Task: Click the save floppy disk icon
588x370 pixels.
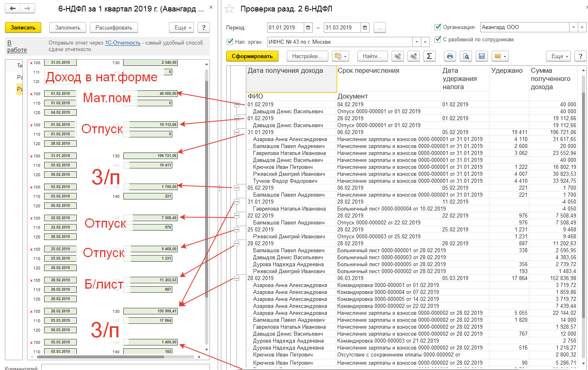Action: point(482,56)
